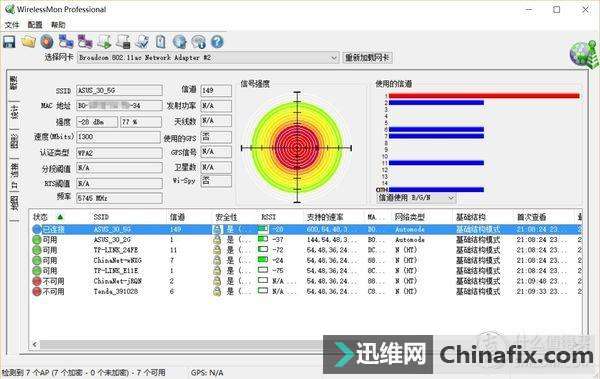Select the TP-LINK_E11E SSID text
The height and width of the screenshot is (379, 600).
pos(116,271)
